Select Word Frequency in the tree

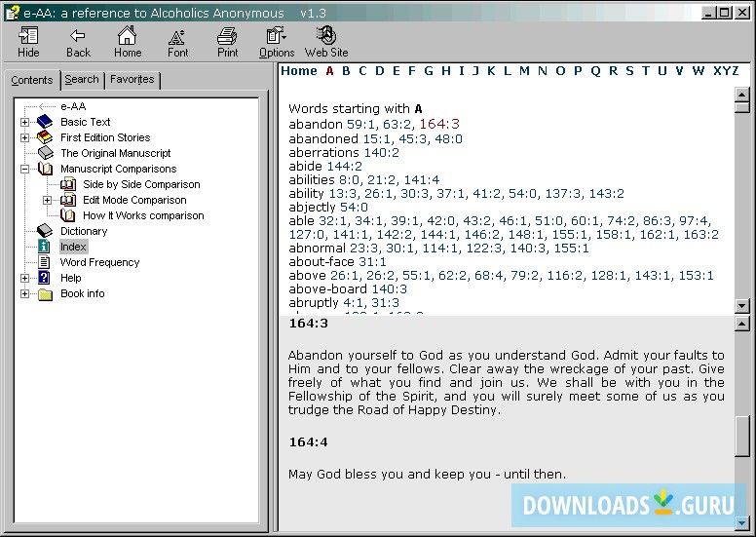(99, 262)
